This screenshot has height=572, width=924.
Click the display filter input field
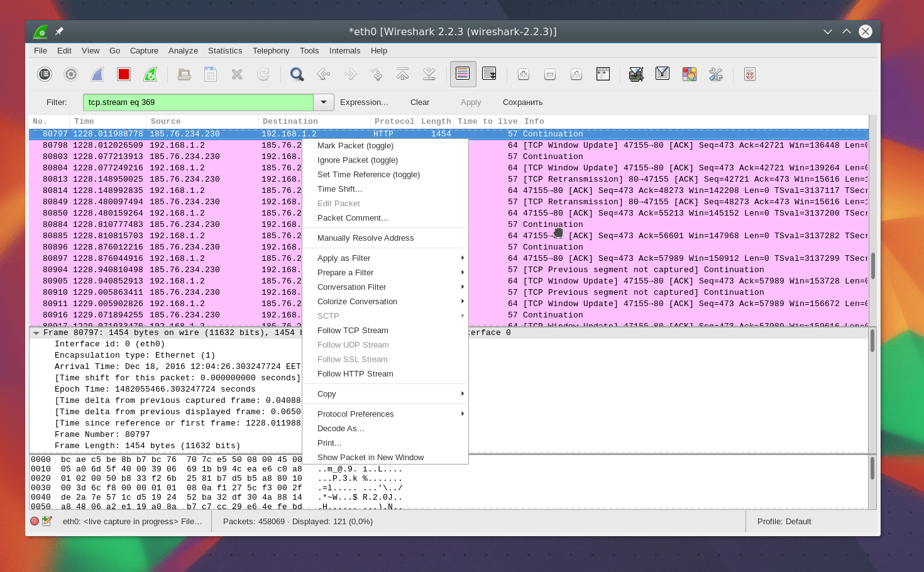pyautogui.click(x=198, y=102)
